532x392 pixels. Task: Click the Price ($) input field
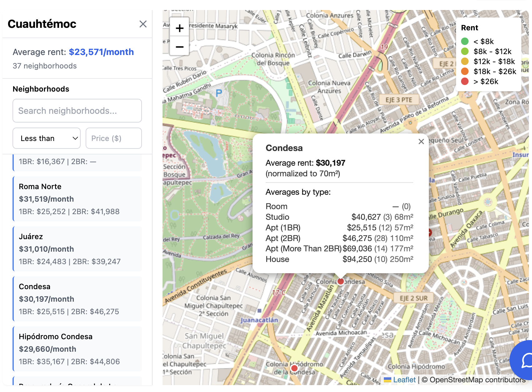pyautogui.click(x=113, y=138)
